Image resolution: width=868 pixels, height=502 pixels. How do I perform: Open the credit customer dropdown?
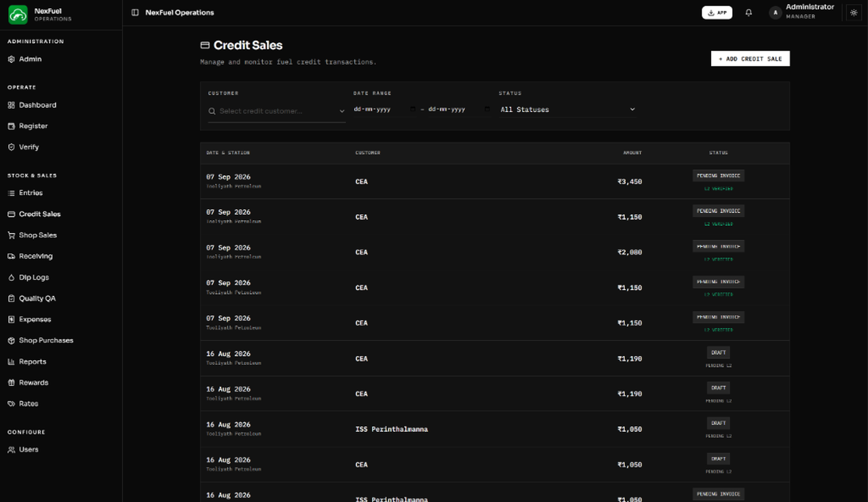click(277, 111)
